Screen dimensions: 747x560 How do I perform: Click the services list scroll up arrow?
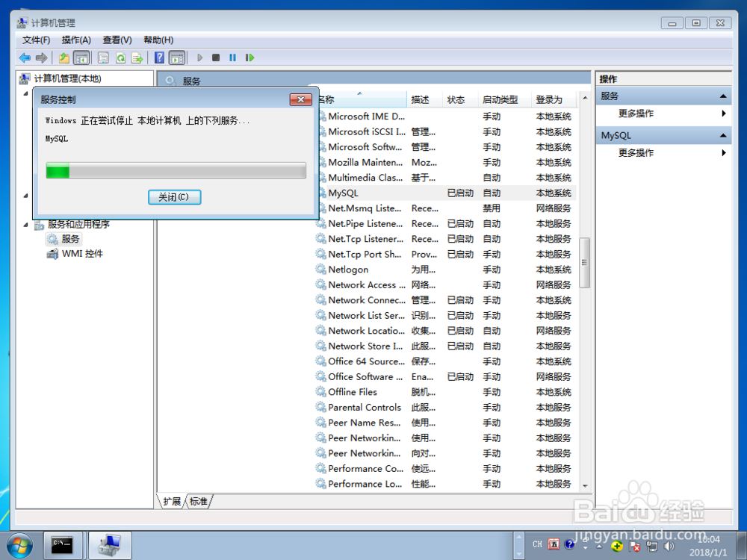click(x=585, y=98)
